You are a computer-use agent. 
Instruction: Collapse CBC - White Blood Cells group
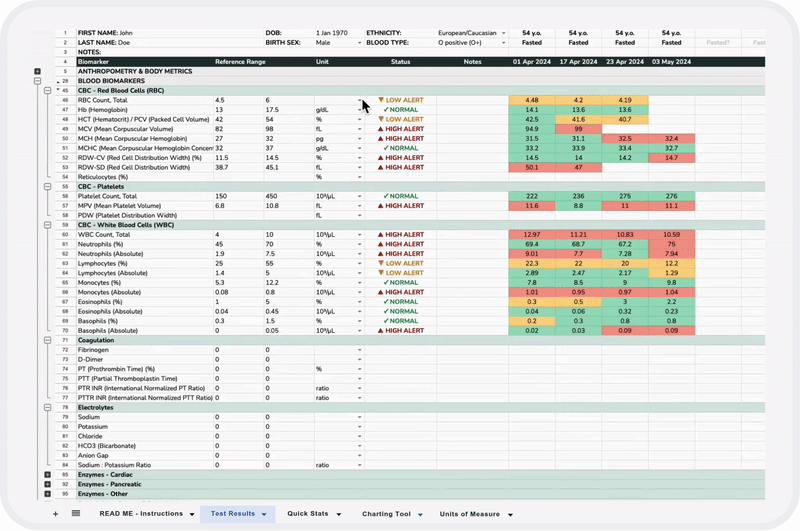point(47,225)
